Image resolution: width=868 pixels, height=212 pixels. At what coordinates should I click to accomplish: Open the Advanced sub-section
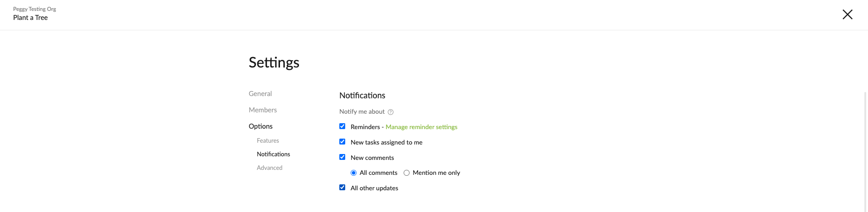270,168
